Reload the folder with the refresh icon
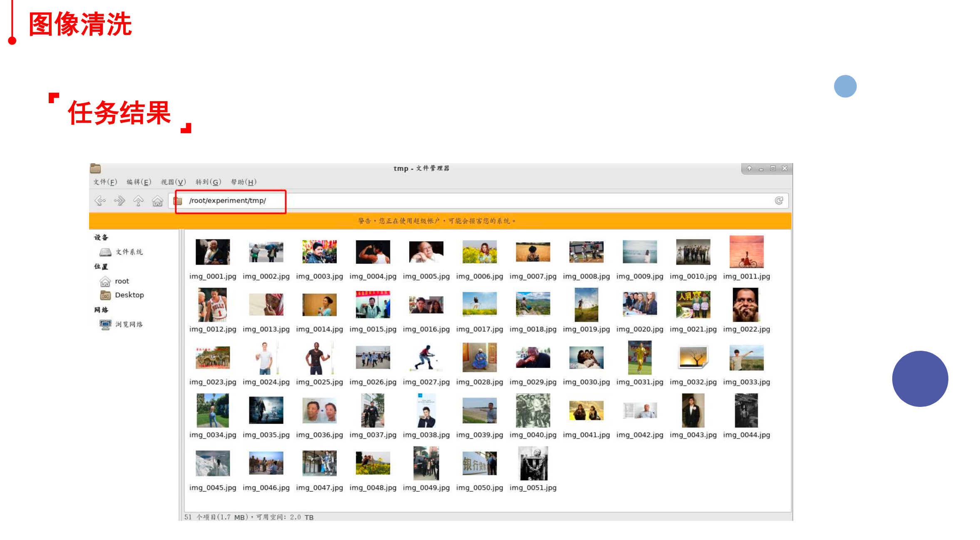Viewport: 980px width, 540px height. coord(779,201)
